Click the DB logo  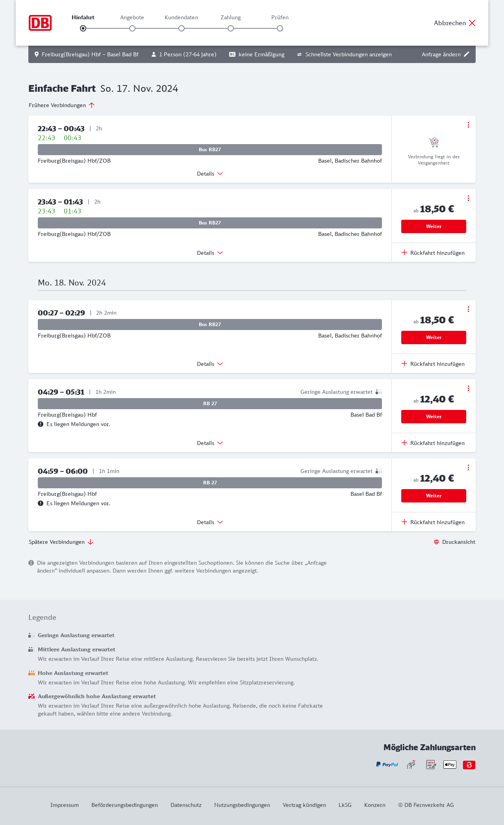click(40, 23)
